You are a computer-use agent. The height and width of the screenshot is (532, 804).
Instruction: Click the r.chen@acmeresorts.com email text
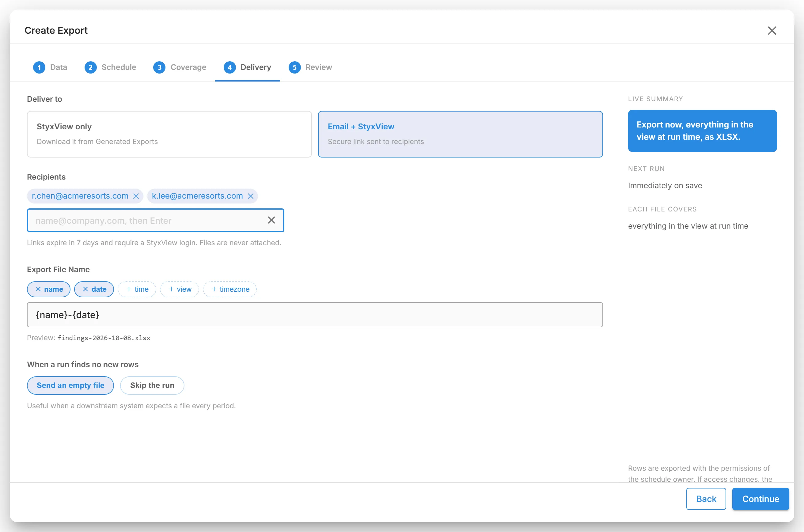(80, 196)
